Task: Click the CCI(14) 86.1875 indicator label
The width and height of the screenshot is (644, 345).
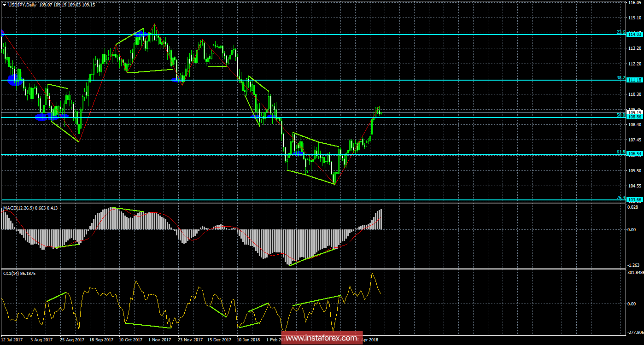Action: (x=19, y=273)
